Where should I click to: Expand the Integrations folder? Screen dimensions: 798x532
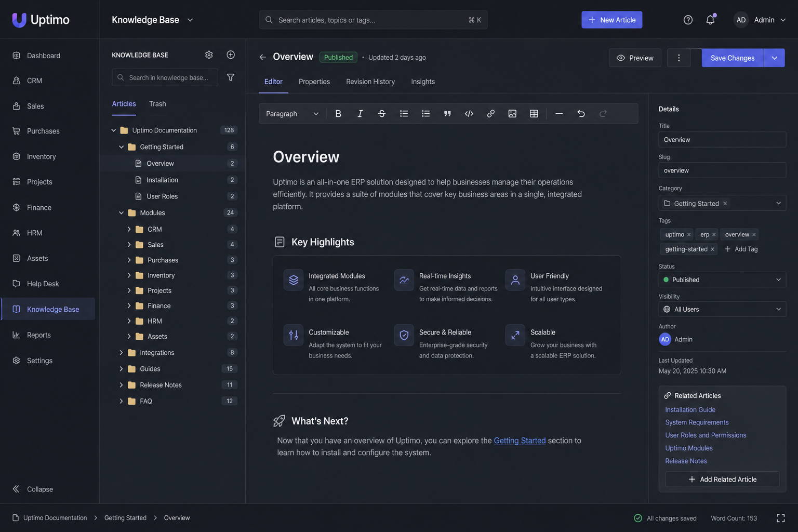(x=121, y=353)
